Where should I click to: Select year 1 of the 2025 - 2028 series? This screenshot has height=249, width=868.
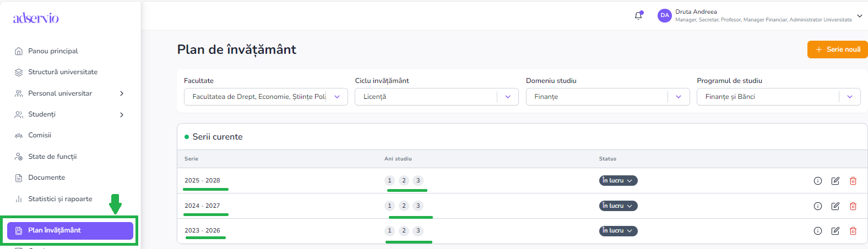click(390, 180)
